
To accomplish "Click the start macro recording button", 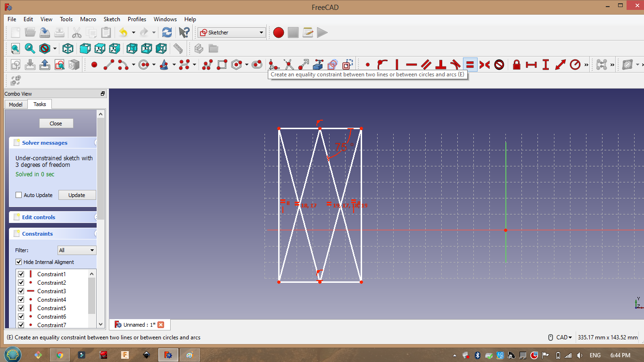I will tap(279, 33).
